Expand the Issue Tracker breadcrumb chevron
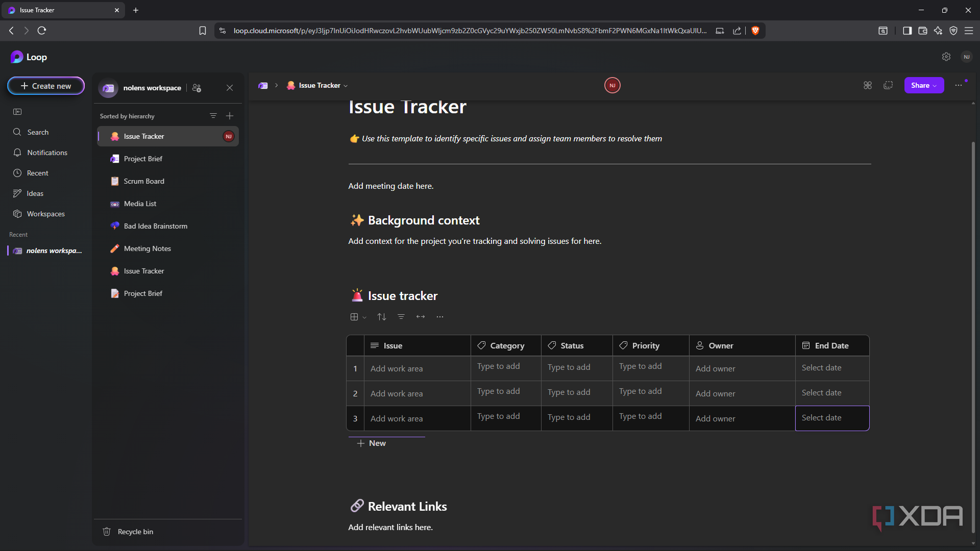980x551 pixels. (x=346, y=86)
